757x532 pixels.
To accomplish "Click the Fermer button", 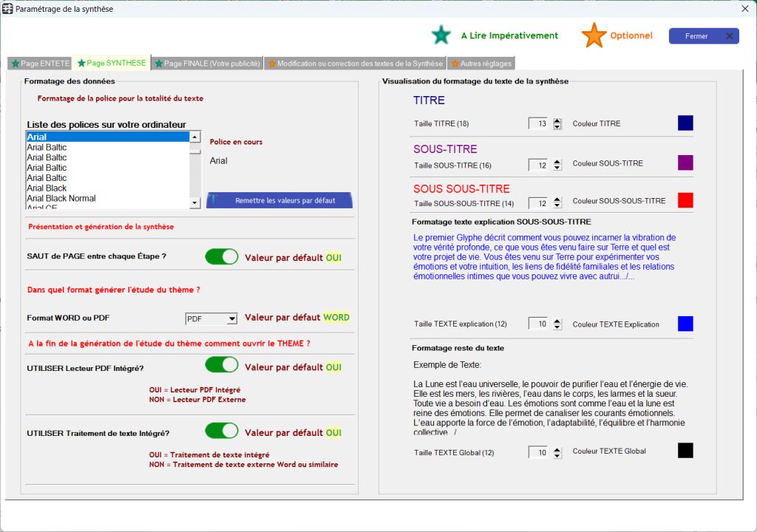I will (703, 36).
